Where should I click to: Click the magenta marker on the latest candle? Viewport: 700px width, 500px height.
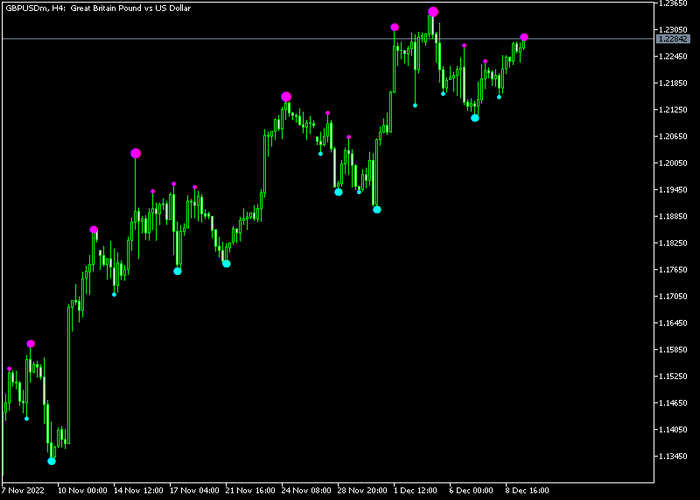tap(524, 37)
